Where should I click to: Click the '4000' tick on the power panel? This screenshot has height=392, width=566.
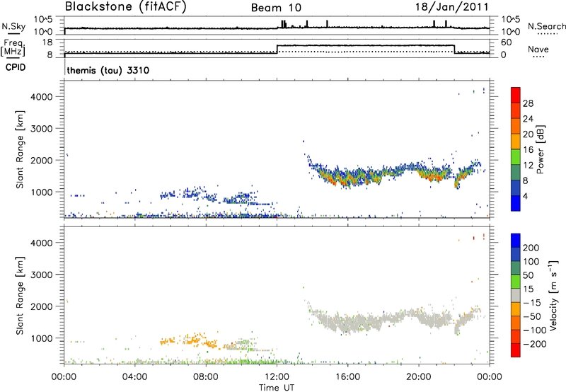pyautogui.click(x=42, y=97)
